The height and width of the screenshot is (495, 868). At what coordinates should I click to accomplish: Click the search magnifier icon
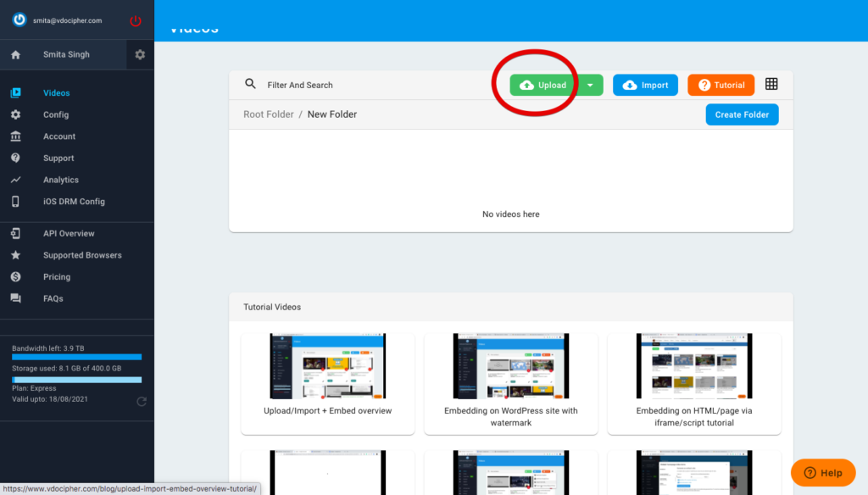pos(250,84)
